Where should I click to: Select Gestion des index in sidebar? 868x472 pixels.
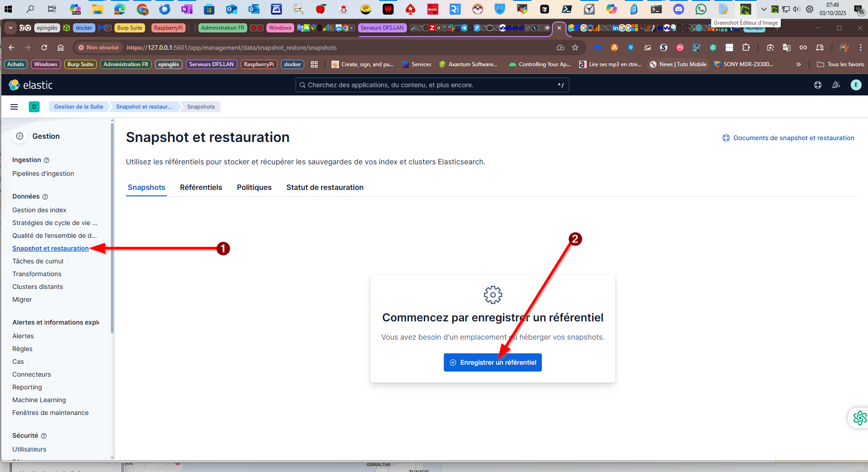coord(39,210)
